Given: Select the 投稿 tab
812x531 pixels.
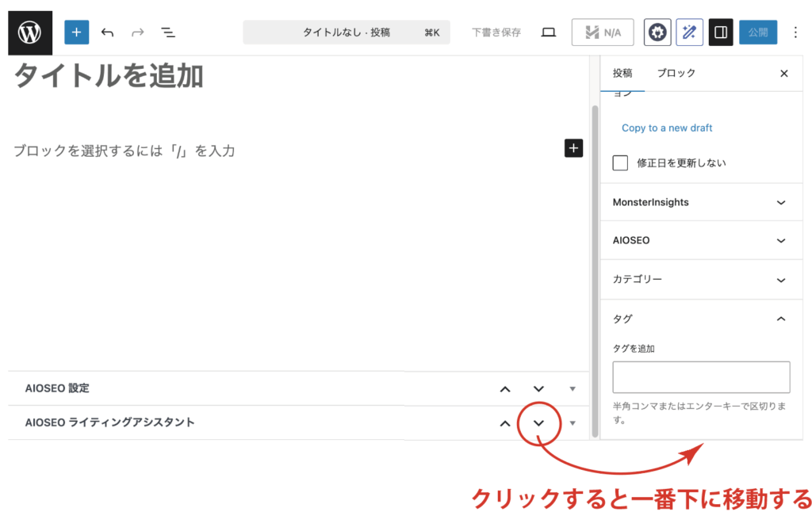Looking at the screenshot, I should point(622,73).
